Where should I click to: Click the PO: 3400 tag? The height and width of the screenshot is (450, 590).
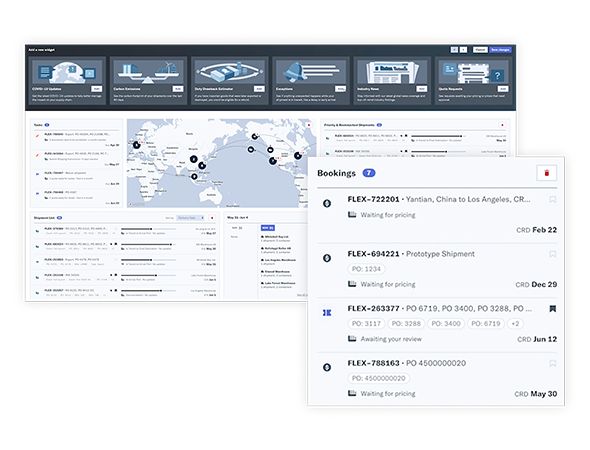tap(446, 324)
